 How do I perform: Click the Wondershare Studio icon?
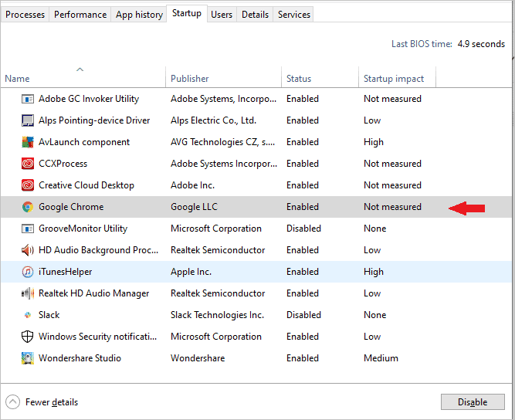(28, 358)
